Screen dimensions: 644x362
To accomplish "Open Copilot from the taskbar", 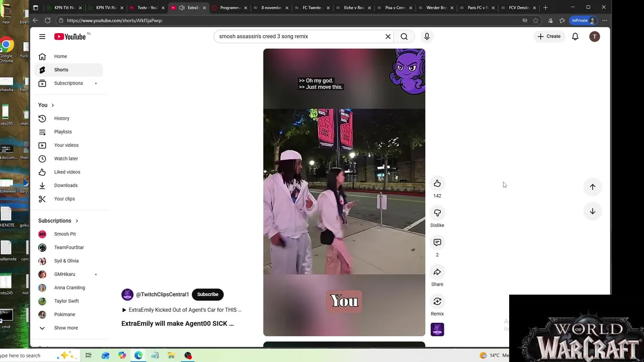I will click(122, 355).
